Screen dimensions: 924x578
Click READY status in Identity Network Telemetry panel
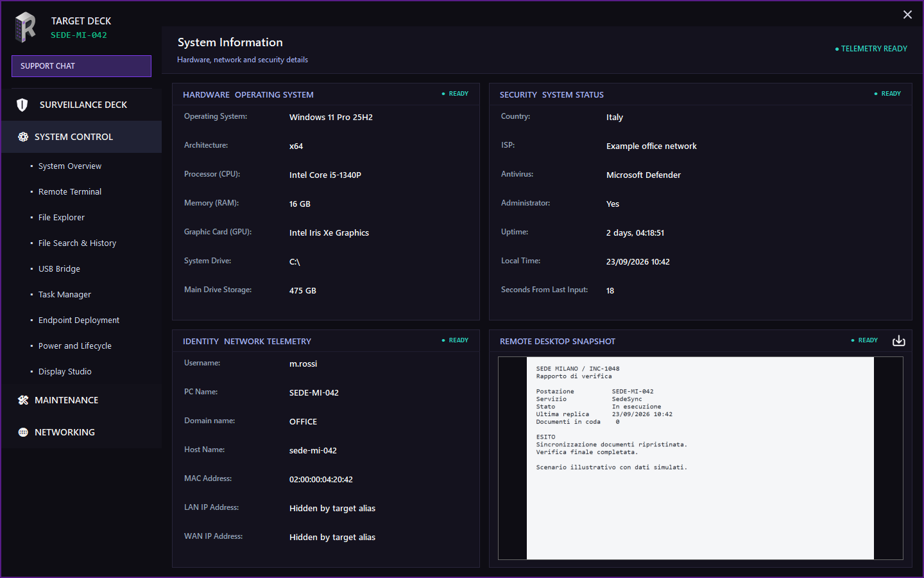point(455,340)
